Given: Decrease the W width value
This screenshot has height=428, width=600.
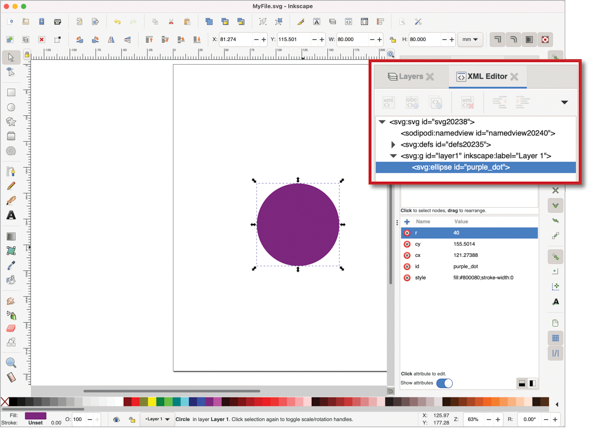Looking at the screenshot, I should (x=372, y=39).
